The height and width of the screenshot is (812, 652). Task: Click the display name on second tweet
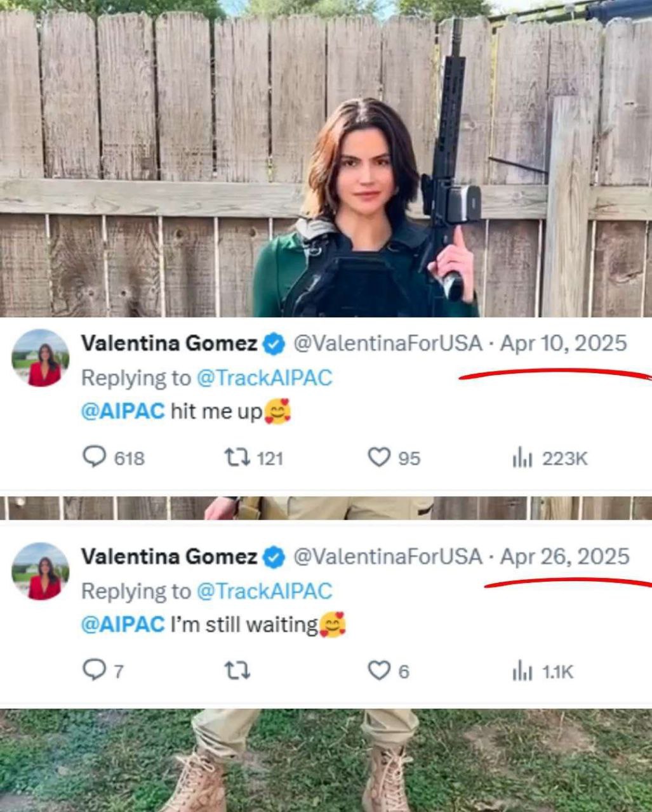(169, 557)
